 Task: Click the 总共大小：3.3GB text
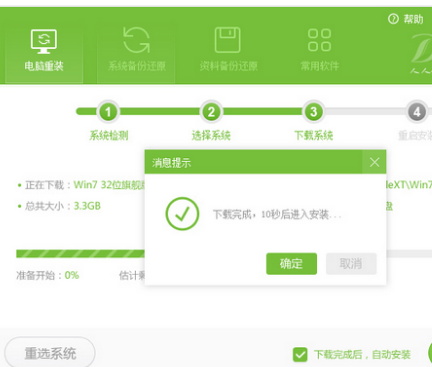pyautogui.click(x=59, y=206)
